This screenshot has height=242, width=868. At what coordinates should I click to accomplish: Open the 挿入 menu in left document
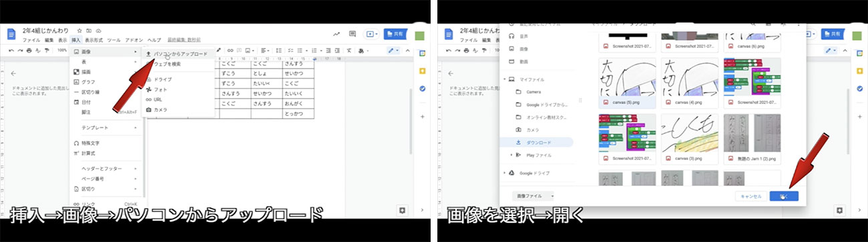pos(75,41)
